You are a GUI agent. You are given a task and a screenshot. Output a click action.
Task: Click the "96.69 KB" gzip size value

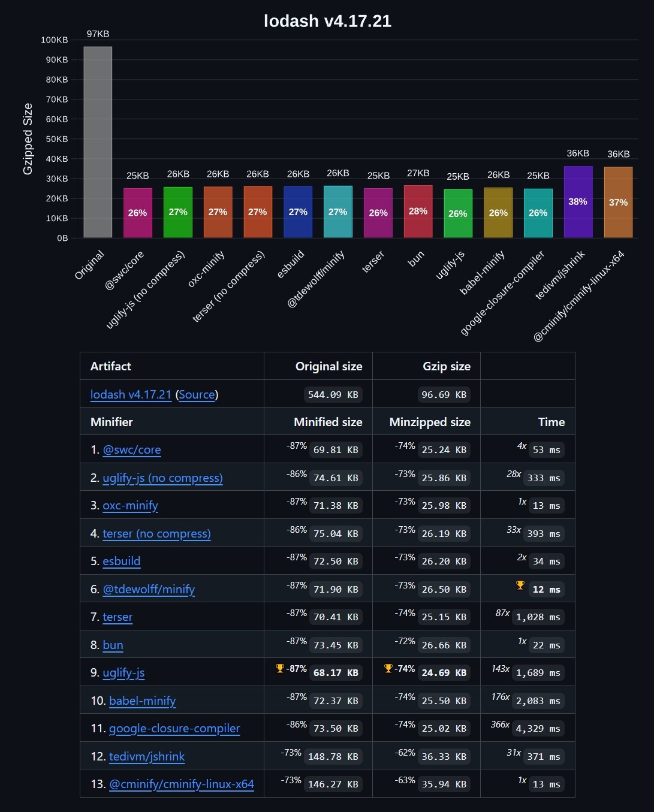click(x=444, y=395)
